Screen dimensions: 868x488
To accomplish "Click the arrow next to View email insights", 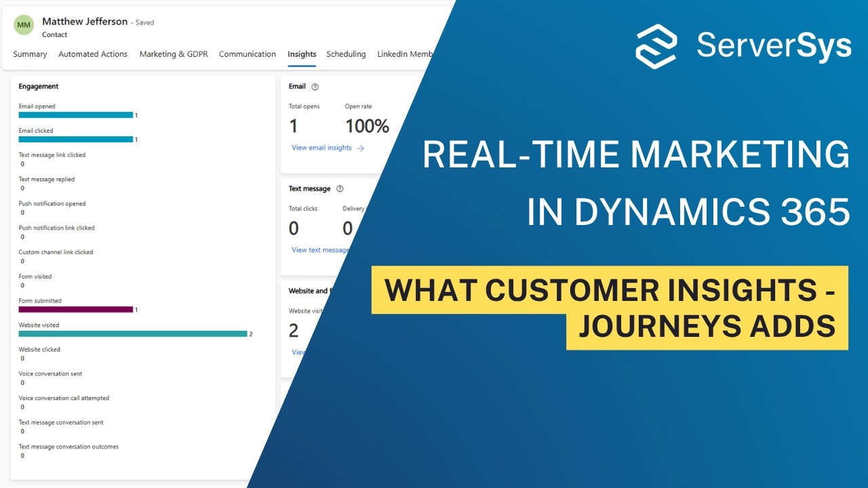I will [361, 148].
